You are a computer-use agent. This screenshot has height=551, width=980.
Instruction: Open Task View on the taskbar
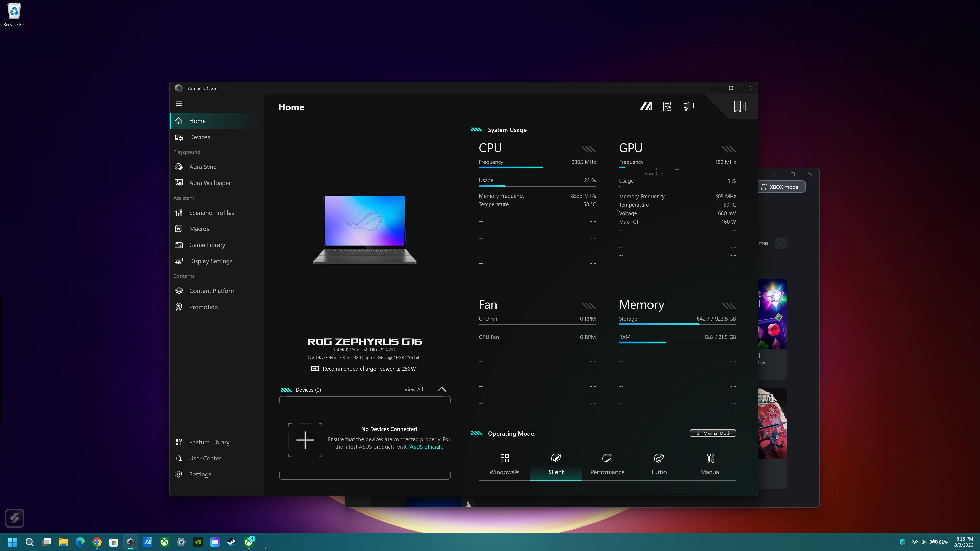[x=46, y=542]
